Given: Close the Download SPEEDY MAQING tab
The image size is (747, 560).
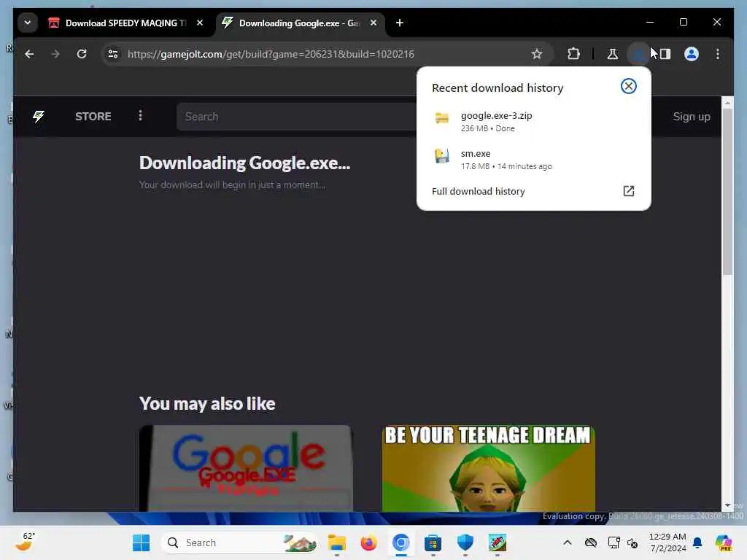Looking at the screenshot, I should click(x=200, y=23).
